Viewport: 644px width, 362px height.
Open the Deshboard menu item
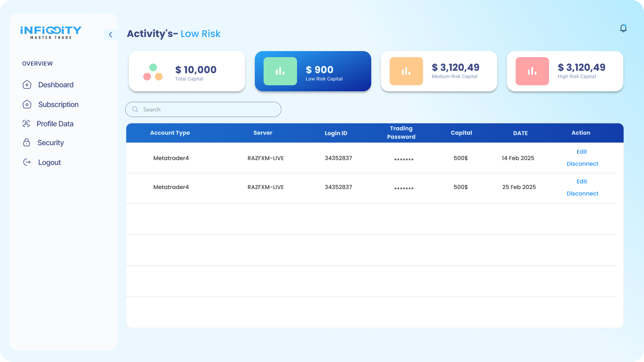[x=56, y=85]
